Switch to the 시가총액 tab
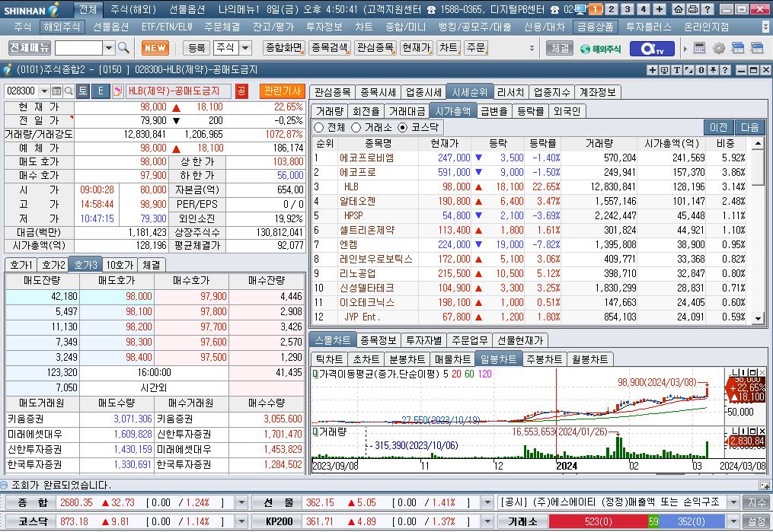 [452, 111]
